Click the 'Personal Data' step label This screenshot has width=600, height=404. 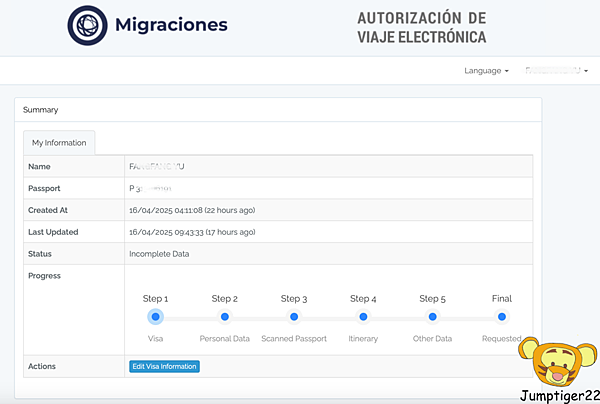tap(225, 339)
